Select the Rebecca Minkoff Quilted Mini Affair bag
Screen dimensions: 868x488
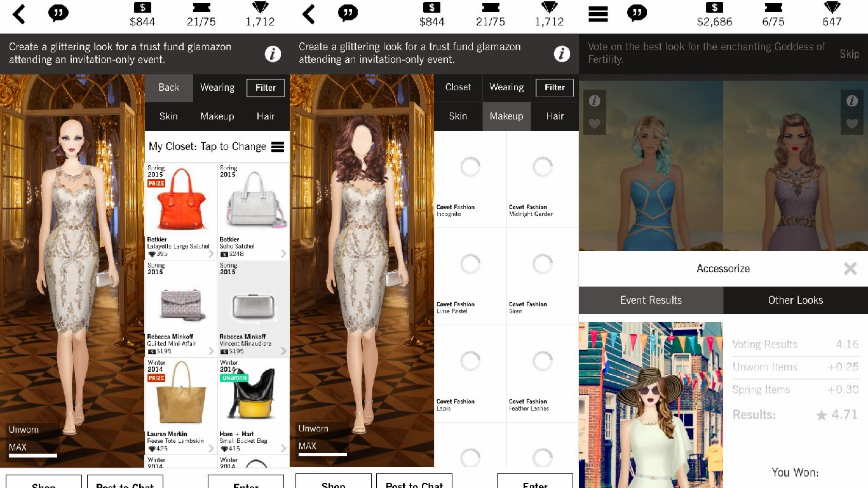click(181, 309)
